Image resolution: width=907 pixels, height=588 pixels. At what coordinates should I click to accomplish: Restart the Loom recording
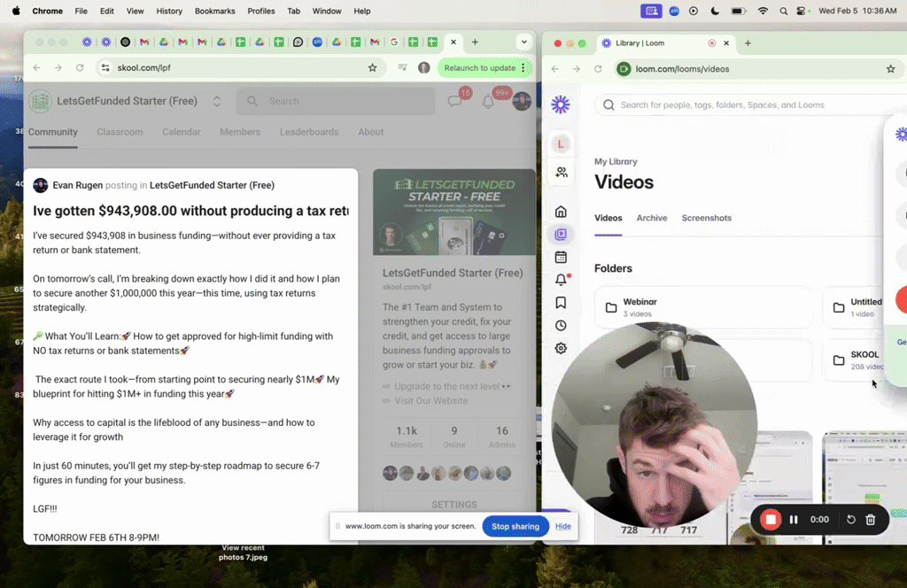tap(851, 520)
